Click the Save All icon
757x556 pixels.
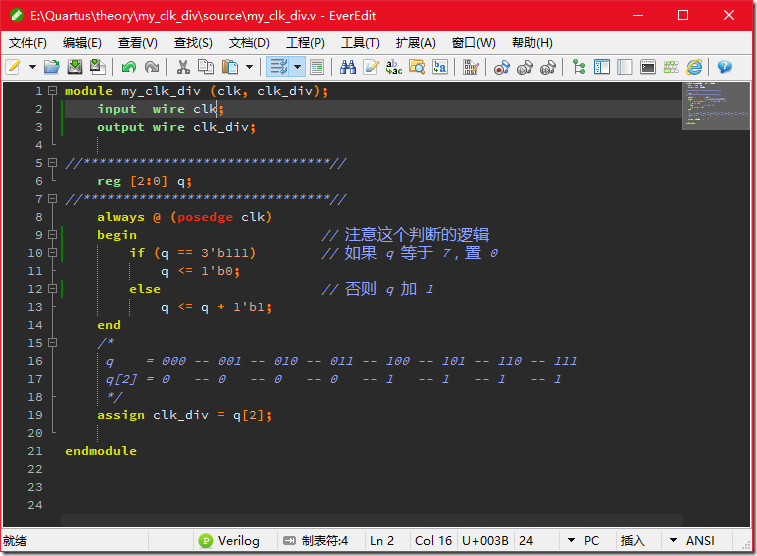pyautogui.click(x=98, y=67)
